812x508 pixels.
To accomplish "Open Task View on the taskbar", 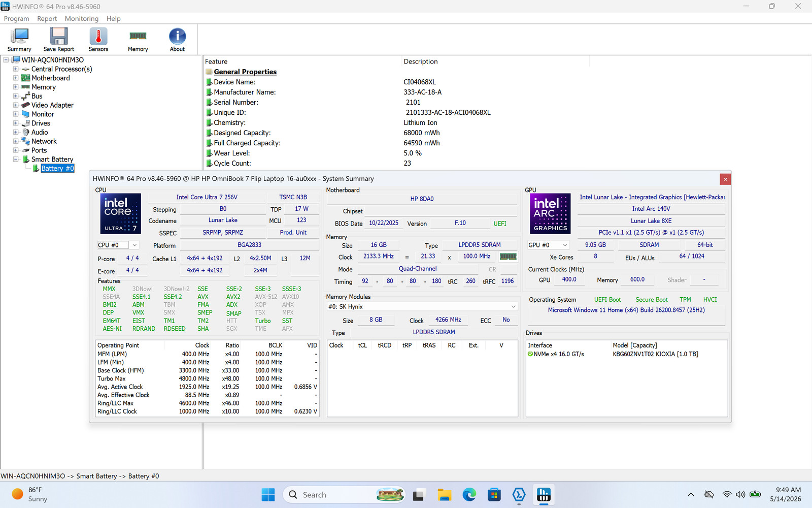I will tap(419, 495).
